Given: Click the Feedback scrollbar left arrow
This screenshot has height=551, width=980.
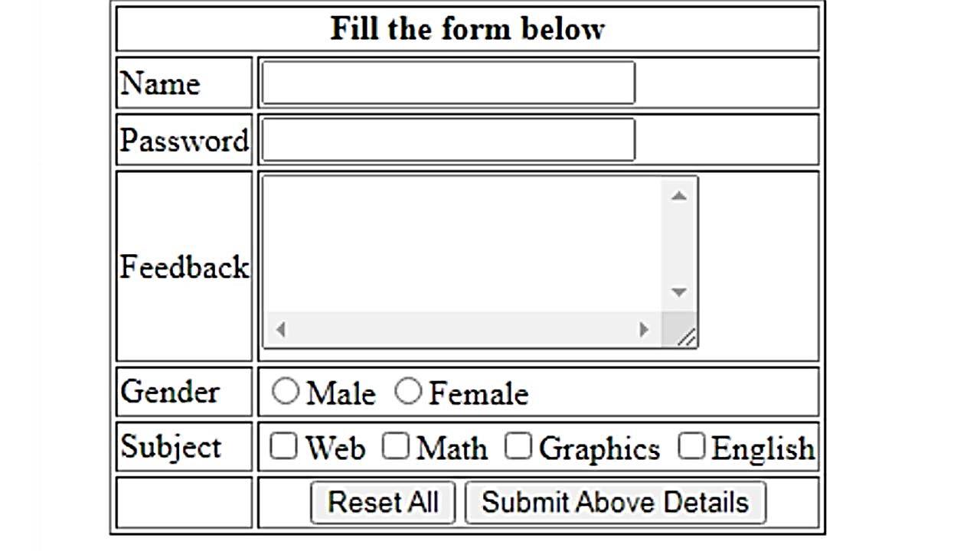Looking at the screenshot, I should coord(281,330).
